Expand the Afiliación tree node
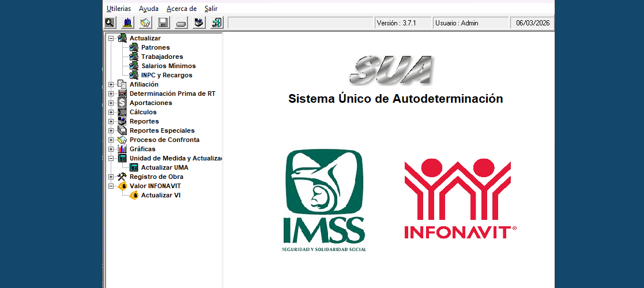The height and width of the screenshot is (288, 644). (111, 84)
